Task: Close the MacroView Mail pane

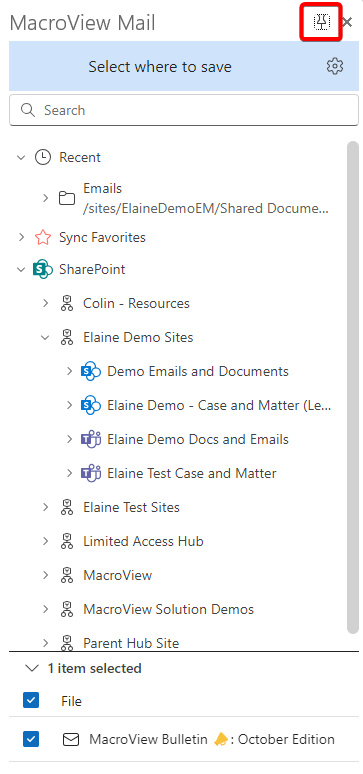Action: [x=347, y=22]
